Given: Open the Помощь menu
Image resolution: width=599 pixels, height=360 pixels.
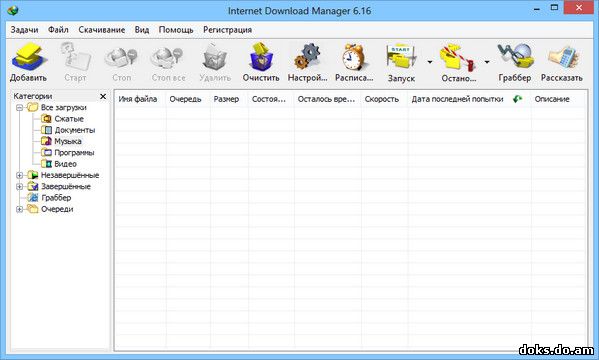Looking at the screenshot, I should point(176,30).
